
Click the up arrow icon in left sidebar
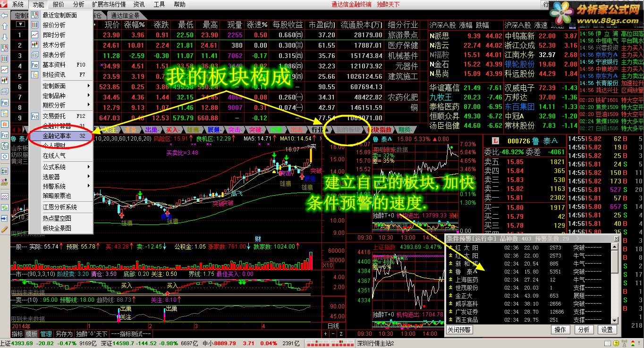click(4, 27)
